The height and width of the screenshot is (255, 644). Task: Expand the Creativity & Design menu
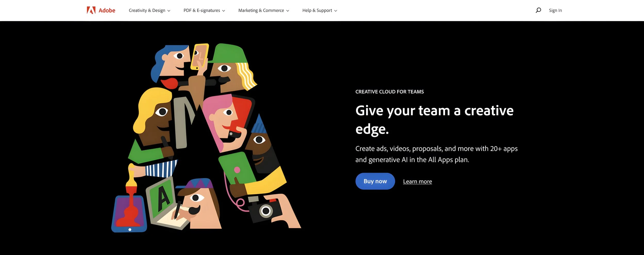coord(149,10)
